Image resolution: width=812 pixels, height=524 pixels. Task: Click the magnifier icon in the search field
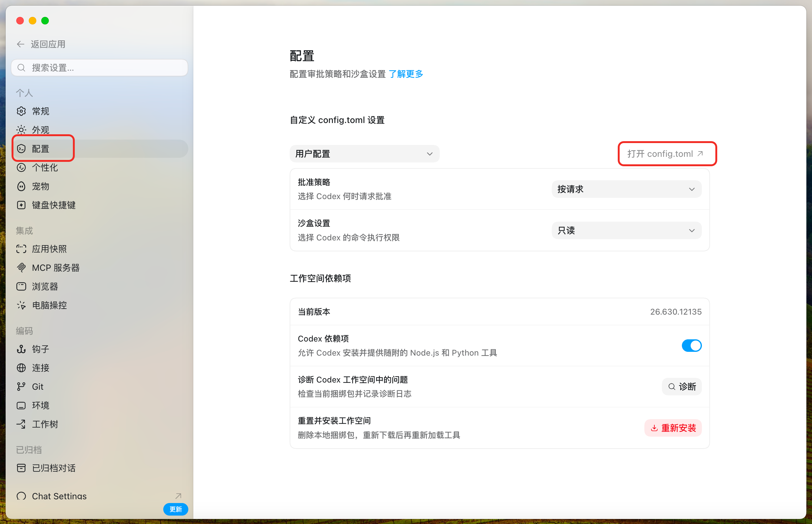(21, 68)
